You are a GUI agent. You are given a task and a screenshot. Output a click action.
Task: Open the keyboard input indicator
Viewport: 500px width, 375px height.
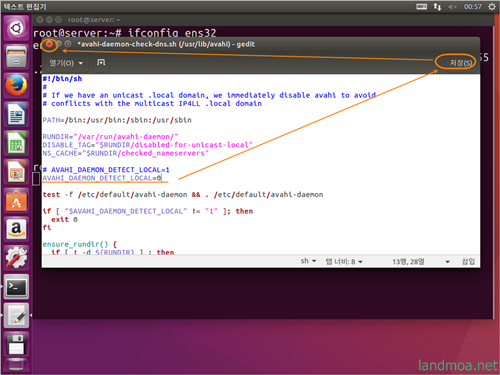421,7
